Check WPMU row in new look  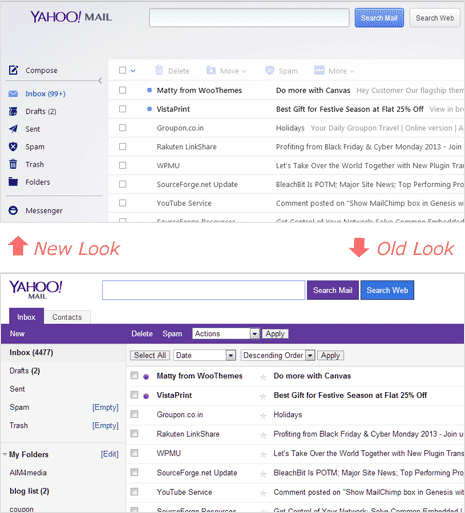click(123, 165)
